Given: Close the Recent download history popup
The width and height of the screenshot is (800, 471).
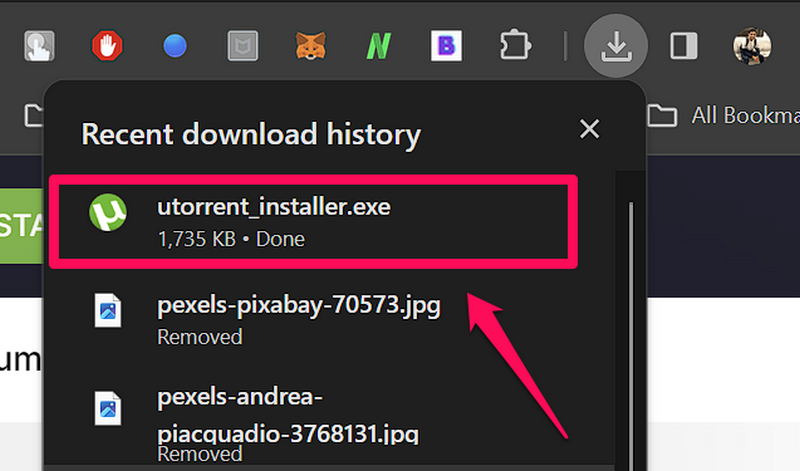Looking at the screenshot, I should click(x=589, y=129).
